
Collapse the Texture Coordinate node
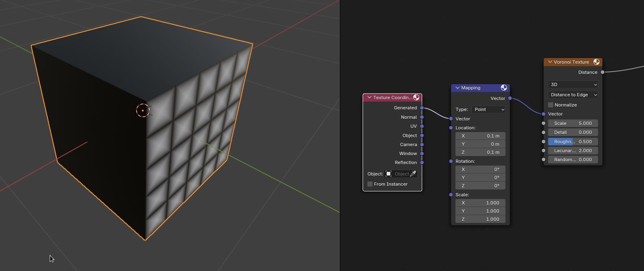(369, 98)
